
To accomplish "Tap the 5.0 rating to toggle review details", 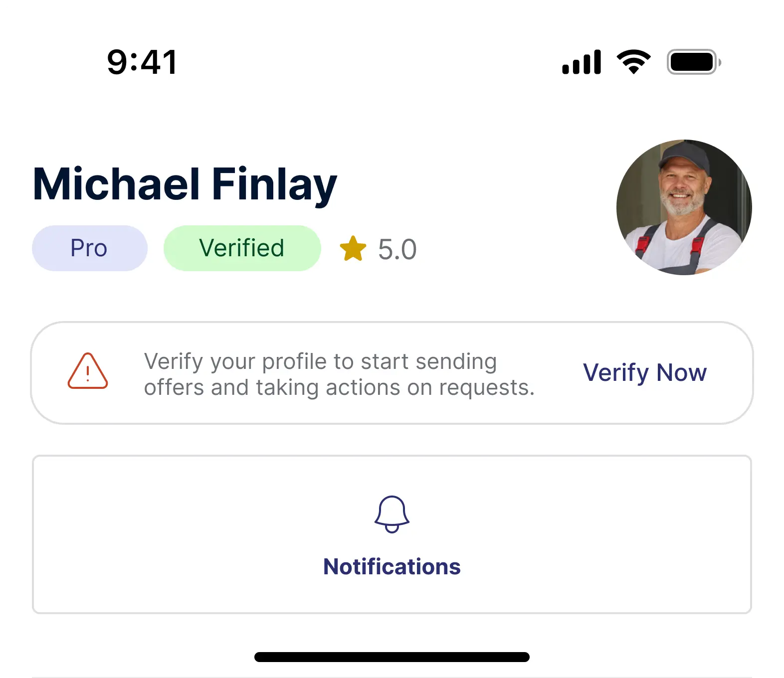I will (x=396, y=248).
